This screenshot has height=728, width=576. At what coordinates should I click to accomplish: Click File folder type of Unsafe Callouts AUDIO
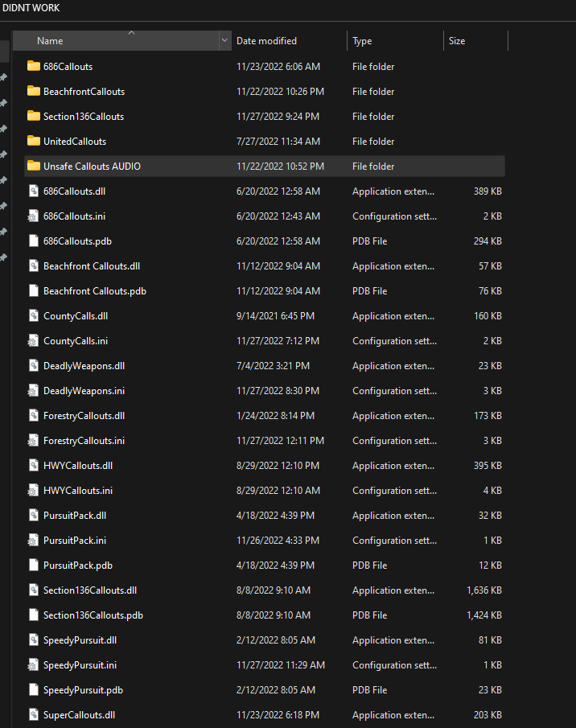pos(373,167)
